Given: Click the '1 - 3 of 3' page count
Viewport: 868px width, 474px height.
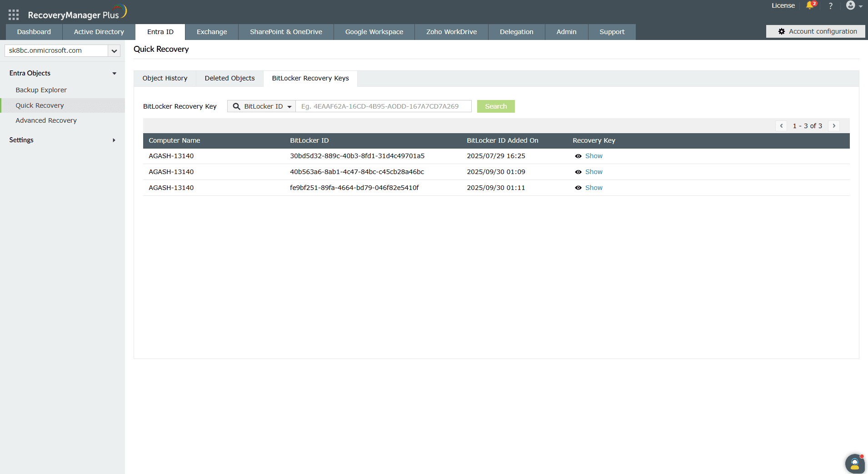Looking at the screenshot, I should pyautogui.click(x=808, y=126).
